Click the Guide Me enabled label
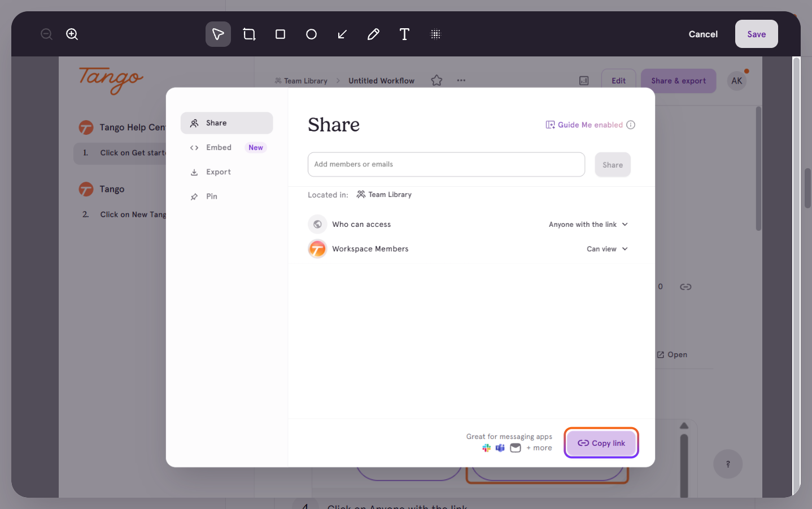 point(590,125)
